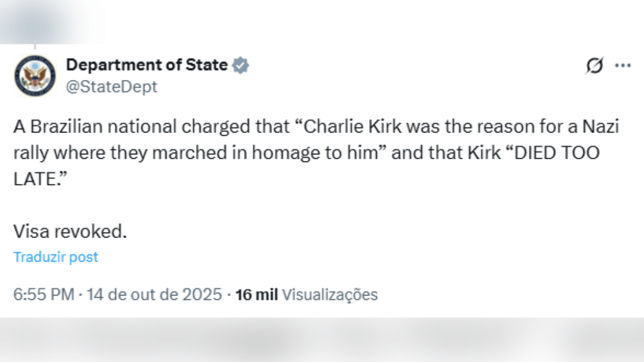Click the 6:55 PM timestamp

pyautogui.click(x=44, y=294)
